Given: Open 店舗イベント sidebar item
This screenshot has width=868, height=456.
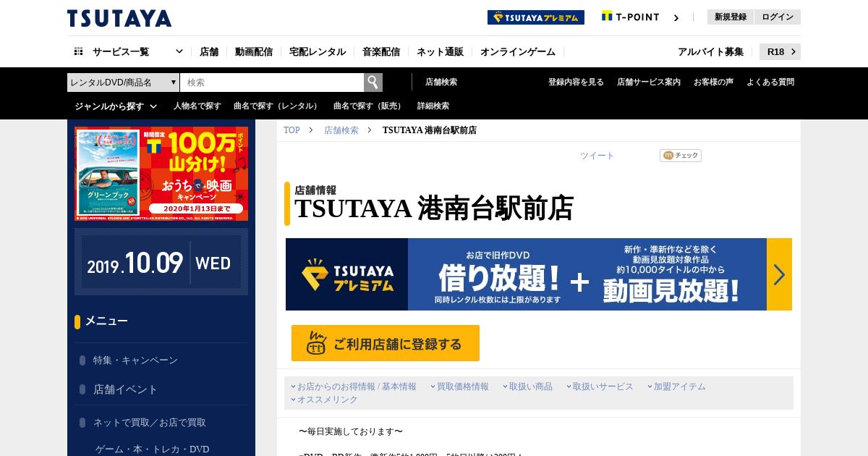Looking at the screenshot, I should [x=125, y=389].
